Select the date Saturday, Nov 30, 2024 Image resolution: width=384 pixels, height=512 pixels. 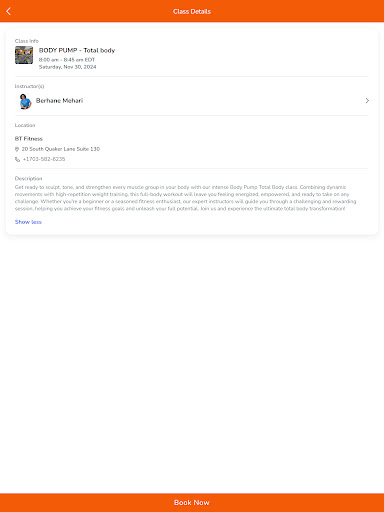(x=68, y=67)
